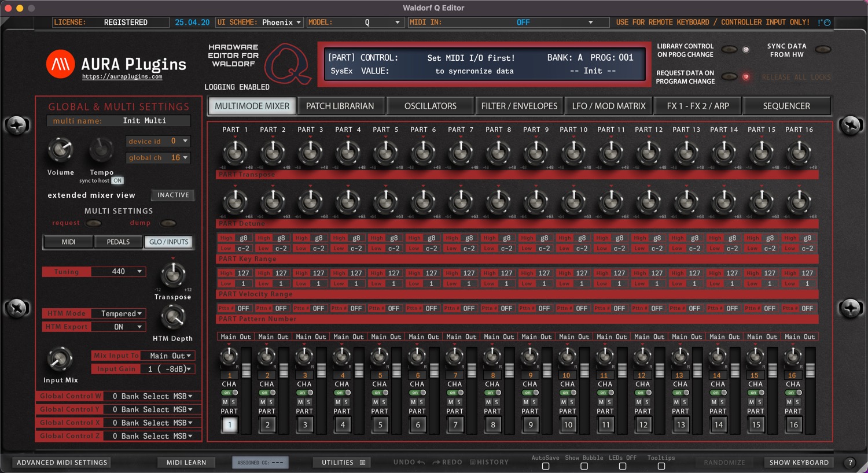
Task: Toggle the multi settings request switch
Action: tap(93, 223)
